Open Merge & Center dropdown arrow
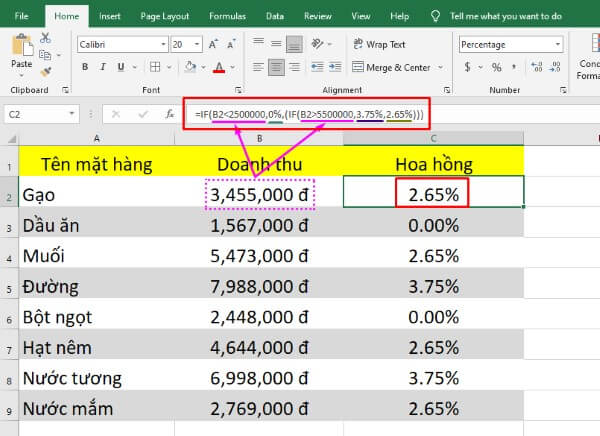This screenshot has height=436, width=600. click(441, 67)
